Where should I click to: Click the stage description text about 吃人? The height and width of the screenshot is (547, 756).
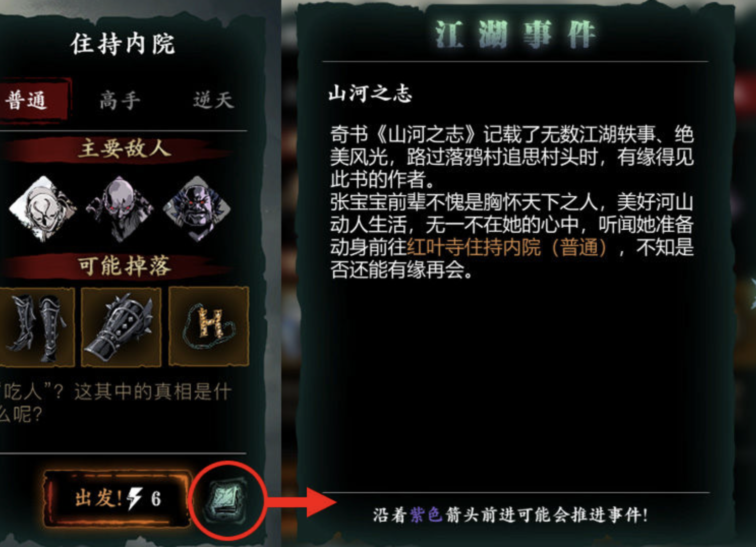(x=116, y=403)
